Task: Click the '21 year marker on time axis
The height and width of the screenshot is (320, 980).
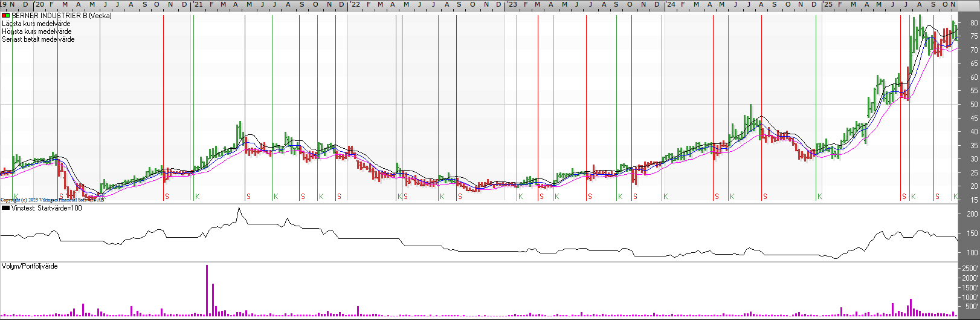Action: pyautogui.click(x=197, y=4)
